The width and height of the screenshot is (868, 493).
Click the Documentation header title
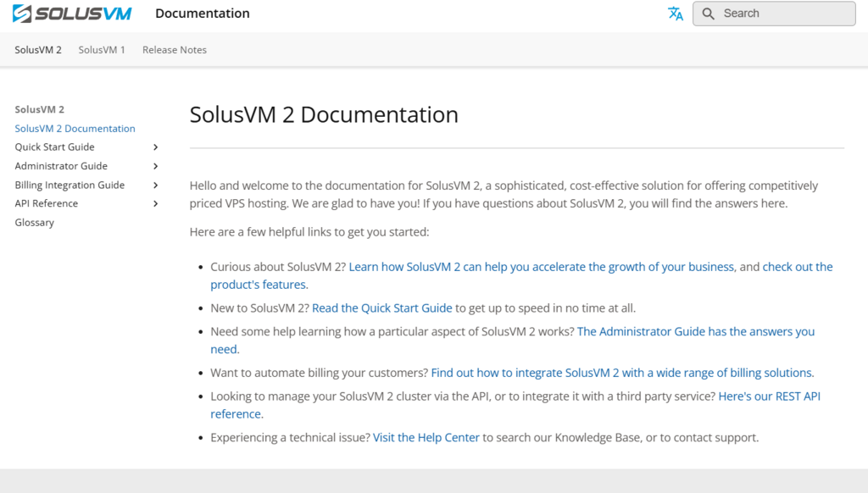(203, 14)
